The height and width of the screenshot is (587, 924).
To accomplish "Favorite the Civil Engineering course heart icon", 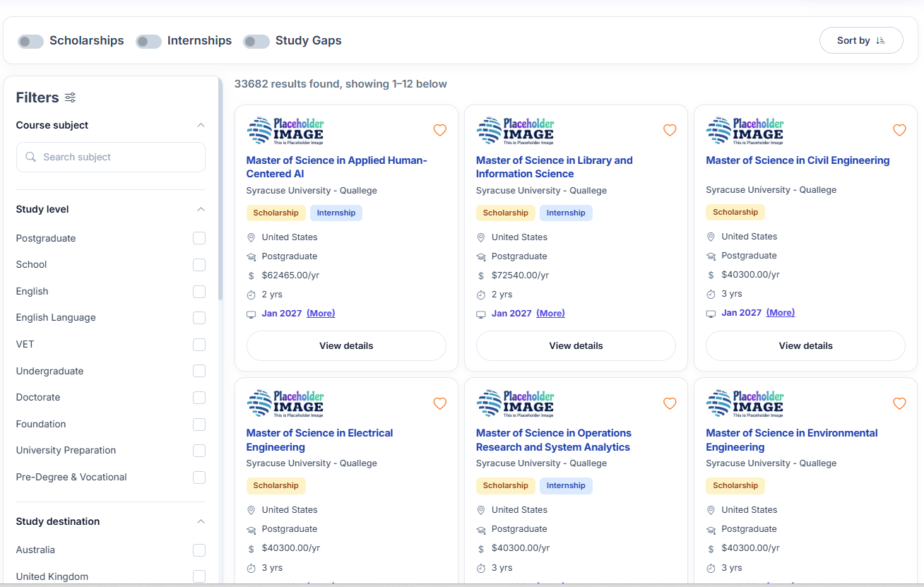I will point(899,130).
